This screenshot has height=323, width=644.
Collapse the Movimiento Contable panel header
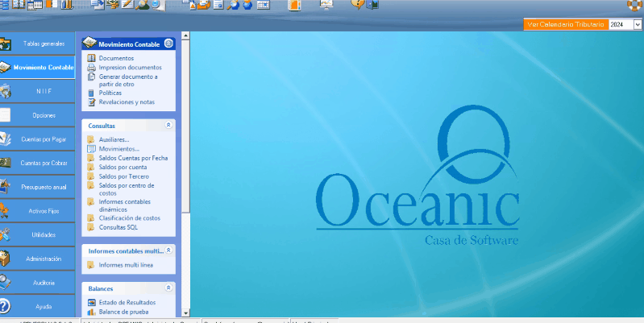[x=168, y=43]
